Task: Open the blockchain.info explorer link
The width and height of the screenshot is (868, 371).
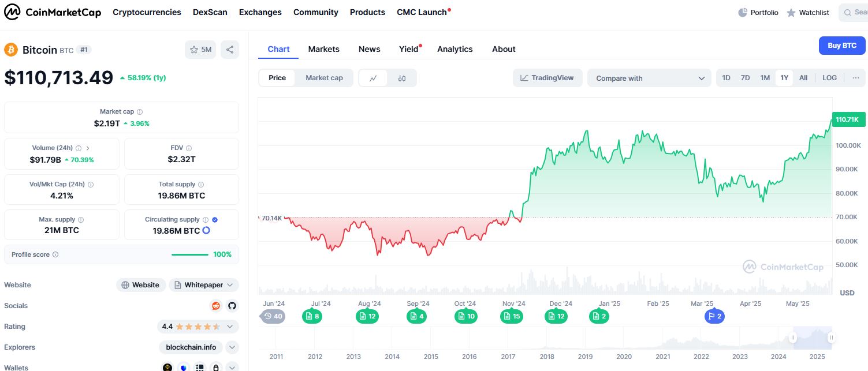Action: tap(191, 347)
